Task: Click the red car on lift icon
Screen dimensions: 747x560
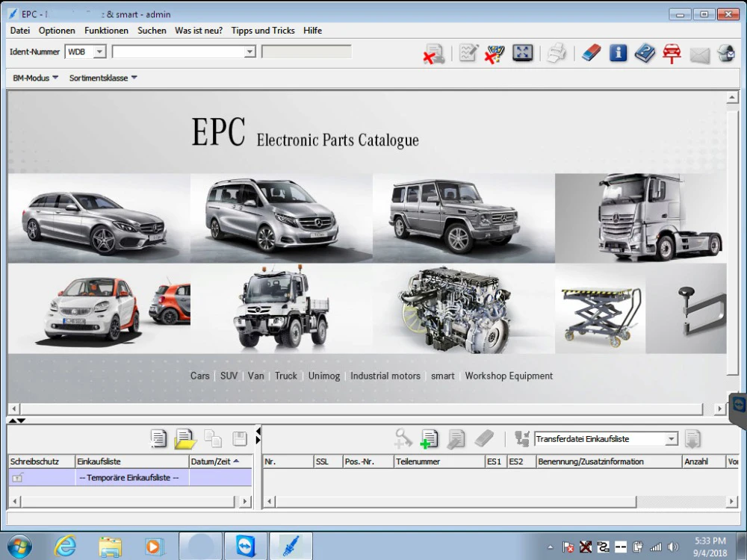Action: point(672,53)
